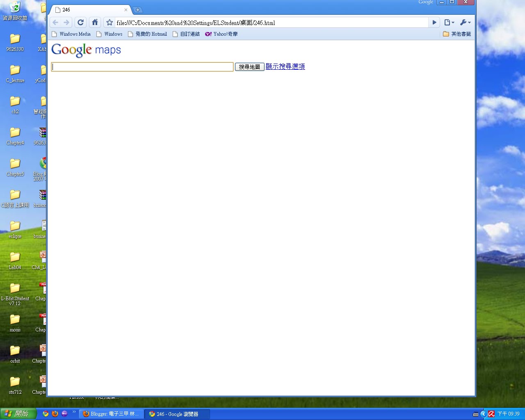Click the purple quick launch icon
Screen dimensions: 525x420
[64, 414]
